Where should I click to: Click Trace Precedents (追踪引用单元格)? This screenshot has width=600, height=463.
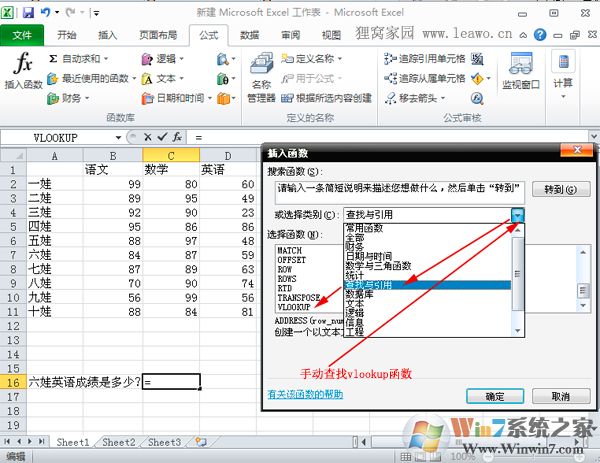pyautogui.click(x=424, y=59)
